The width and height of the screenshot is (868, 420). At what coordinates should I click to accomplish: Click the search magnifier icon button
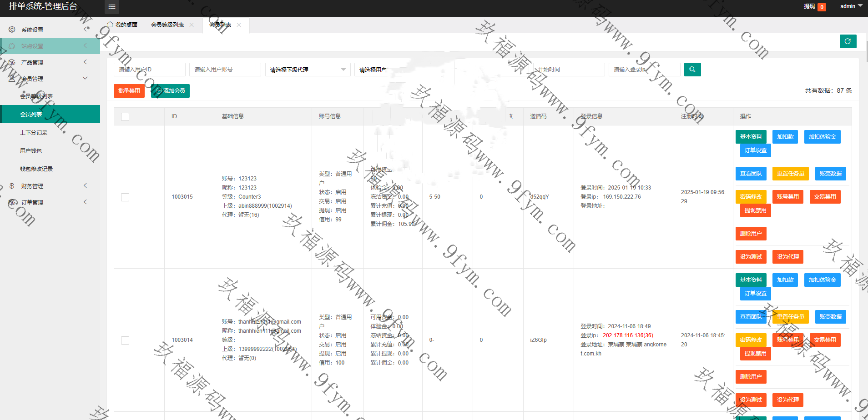click(692, 70)
